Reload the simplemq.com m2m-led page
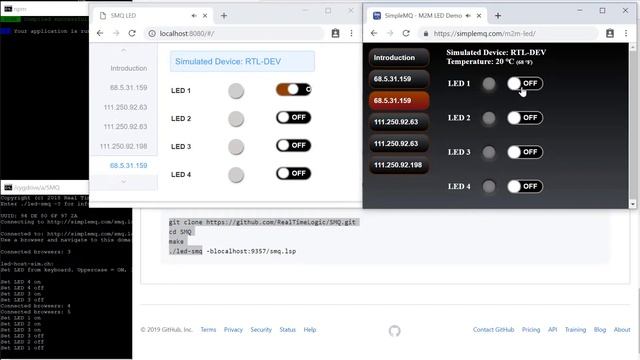640x360 pixels. point(406,33)
